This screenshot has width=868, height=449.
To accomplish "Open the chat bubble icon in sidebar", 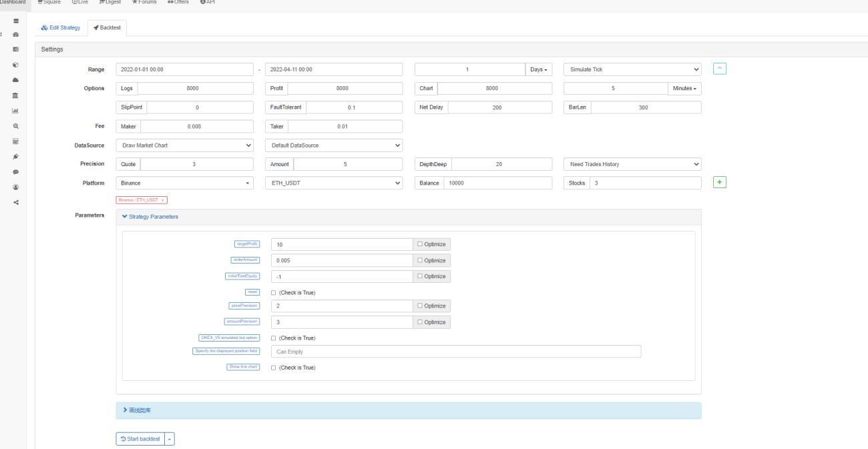I will click(x=16, y=172).
